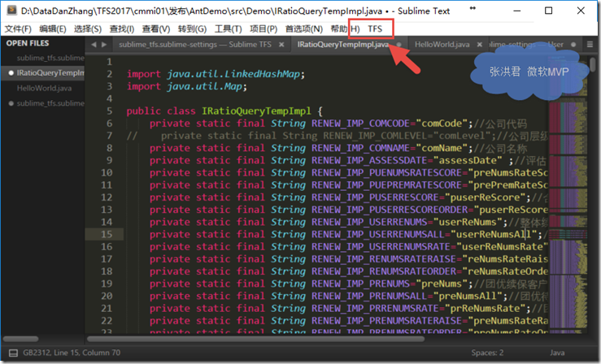Click java.util.Map import text

(204, 86)
